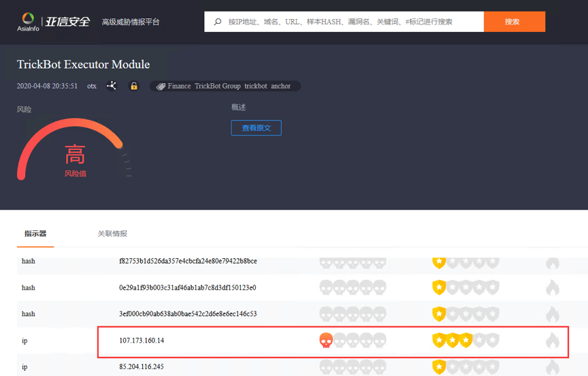Click the AsiaInfo logo
588x376 pixels.
(x=53, y=22)
